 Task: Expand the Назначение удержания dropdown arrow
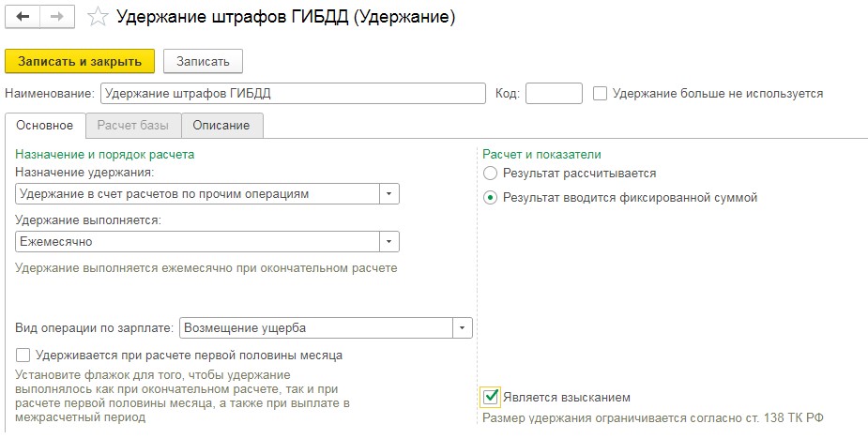click(x=389, y=193)
